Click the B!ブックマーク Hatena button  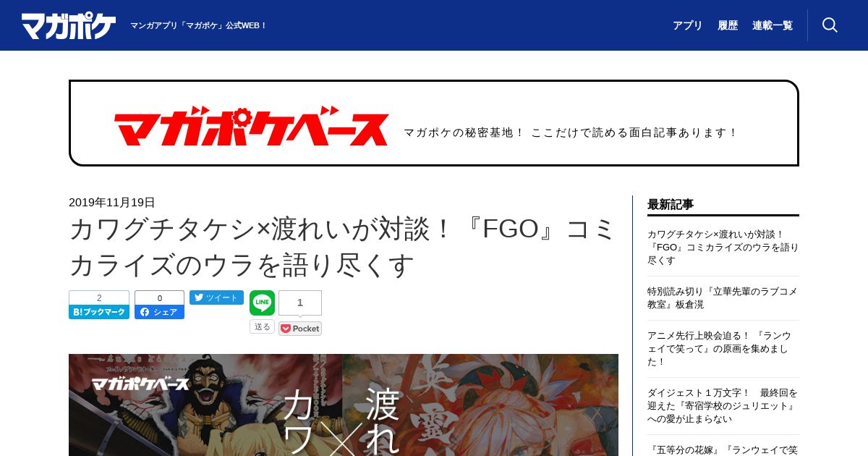[x=99, y=312]
